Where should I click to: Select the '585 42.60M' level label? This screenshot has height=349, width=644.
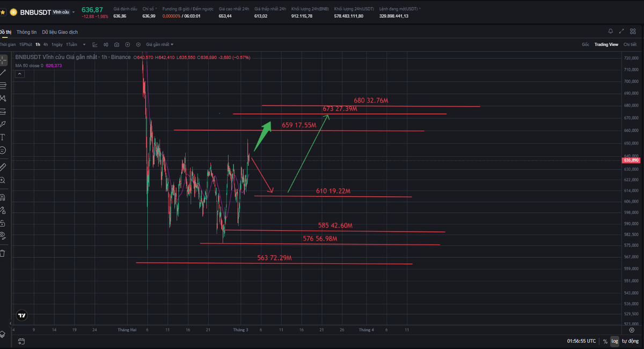(335, 226)
